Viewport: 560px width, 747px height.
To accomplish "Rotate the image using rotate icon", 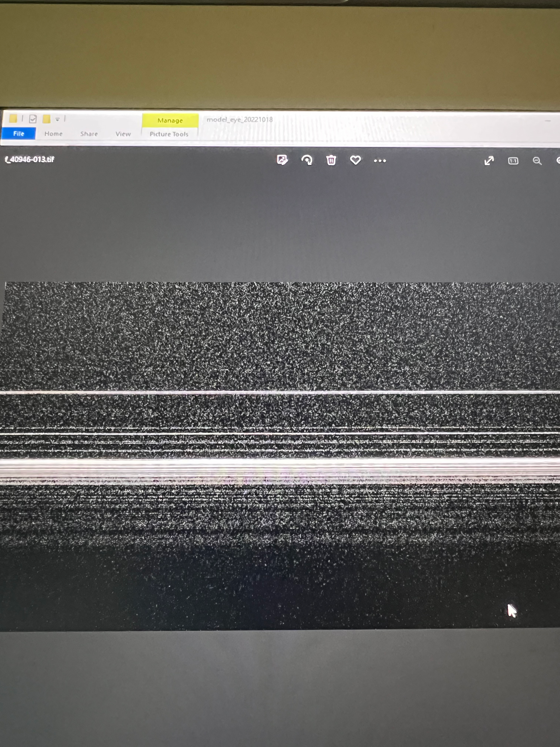I will tap(306, 160).
